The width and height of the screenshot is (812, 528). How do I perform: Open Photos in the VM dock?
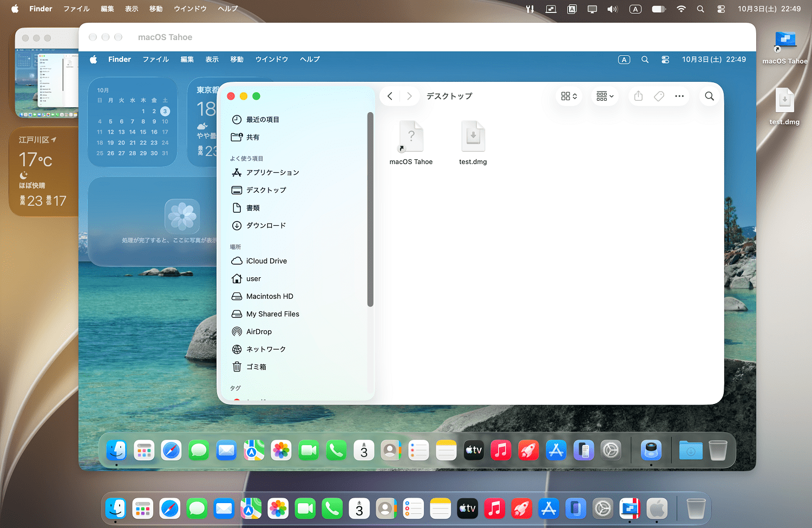(281, 450)
